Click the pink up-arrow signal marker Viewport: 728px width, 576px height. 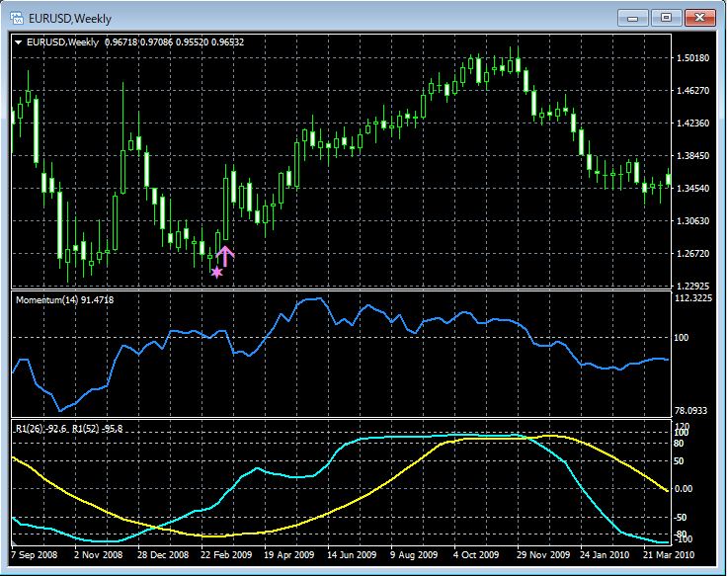[x=225, y=256]
